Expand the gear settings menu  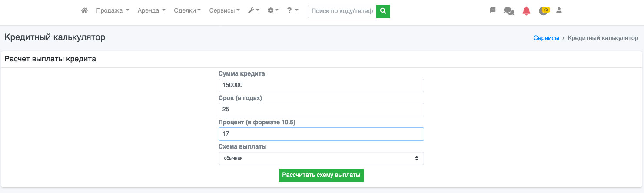click(x=273, y=11)
